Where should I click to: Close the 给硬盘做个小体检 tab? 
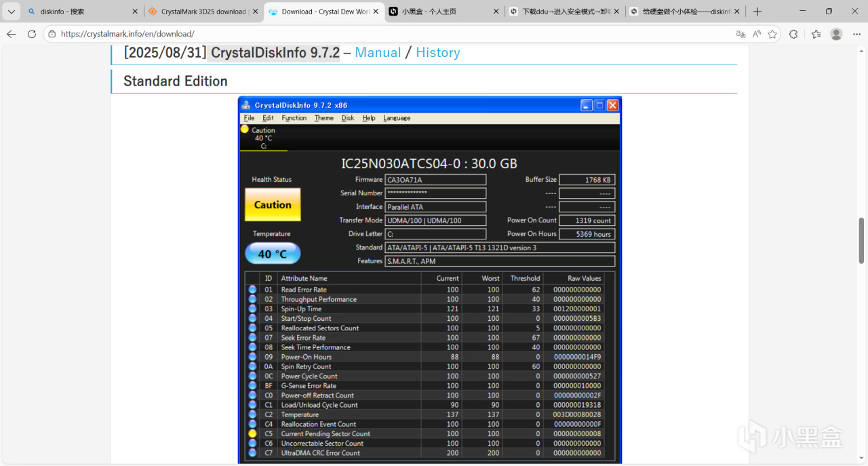[737, 12]
